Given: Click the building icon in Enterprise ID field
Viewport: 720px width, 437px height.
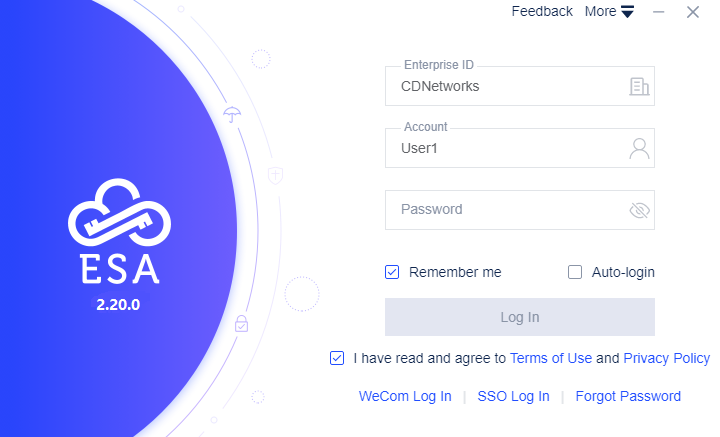Looking at the screenshot, I should pyautogui.click(x=639, y=86).
